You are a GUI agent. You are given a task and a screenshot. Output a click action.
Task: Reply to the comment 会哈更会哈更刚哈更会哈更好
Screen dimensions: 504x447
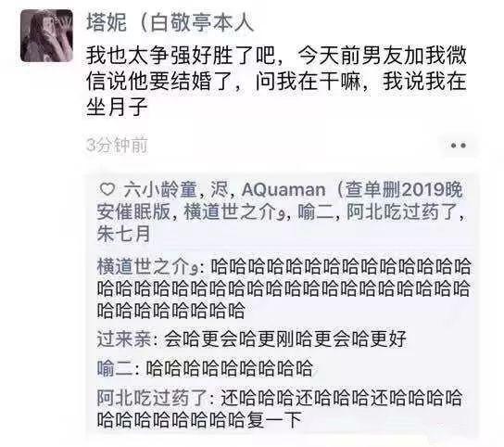(x=284, y=338)
